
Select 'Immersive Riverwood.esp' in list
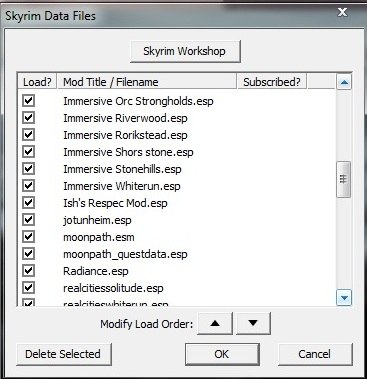125,118
